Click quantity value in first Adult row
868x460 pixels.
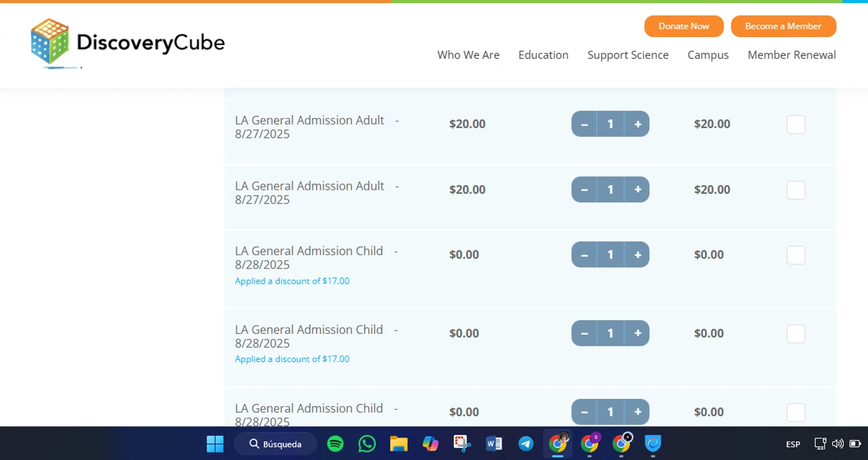pyautogui.click(x=610, y=124)
